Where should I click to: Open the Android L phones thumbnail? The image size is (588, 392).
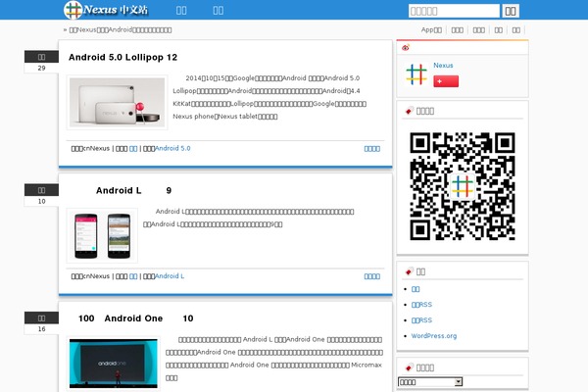coord(103,233)
